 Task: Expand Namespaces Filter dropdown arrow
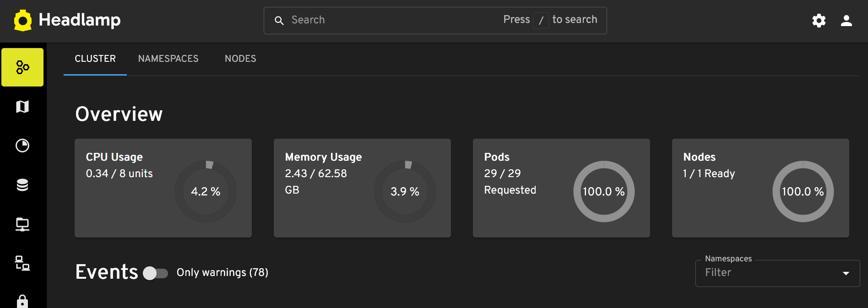point(846,273)
